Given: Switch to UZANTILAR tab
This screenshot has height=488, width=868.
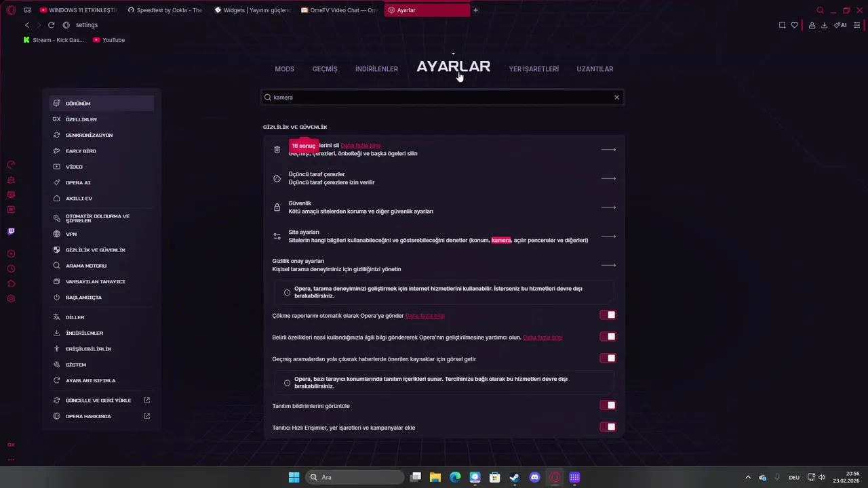Looking at the screenshot, I should (x=595, y=69).
